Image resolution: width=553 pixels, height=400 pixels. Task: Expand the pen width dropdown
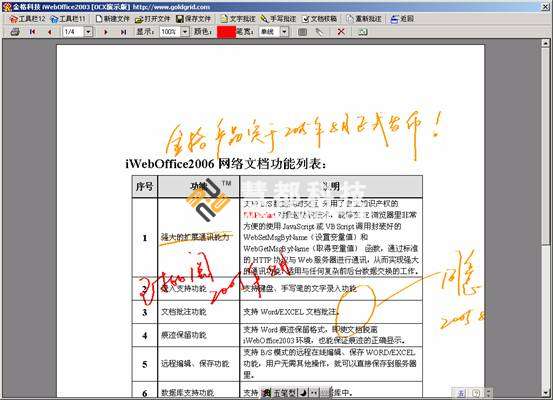(284, 32)
